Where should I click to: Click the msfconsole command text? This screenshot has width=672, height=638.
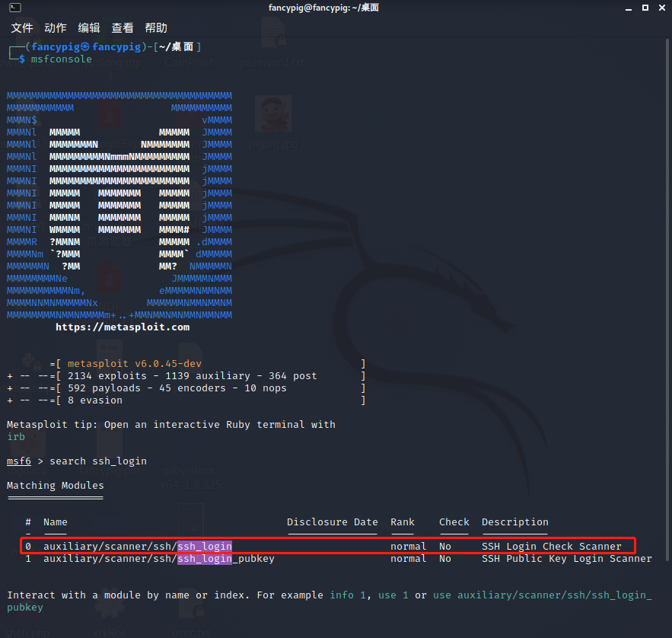tap(62, 59)
